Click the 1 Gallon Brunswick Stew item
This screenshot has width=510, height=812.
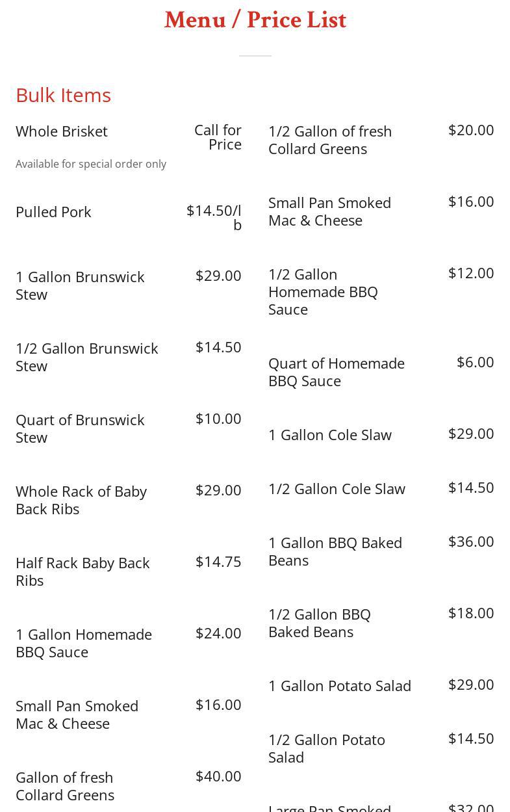point(80,285)
